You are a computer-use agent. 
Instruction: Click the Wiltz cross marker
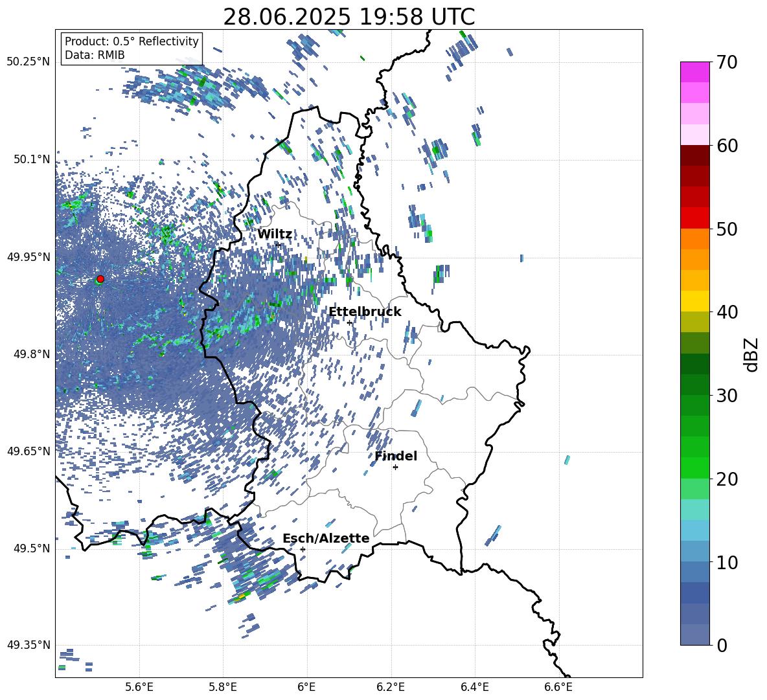tap(278, 244)
